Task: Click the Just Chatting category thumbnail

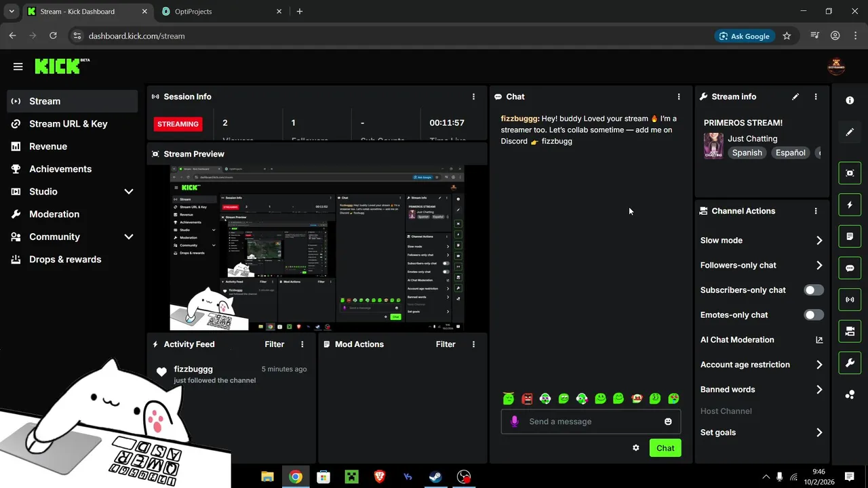Action: [713, 146]
